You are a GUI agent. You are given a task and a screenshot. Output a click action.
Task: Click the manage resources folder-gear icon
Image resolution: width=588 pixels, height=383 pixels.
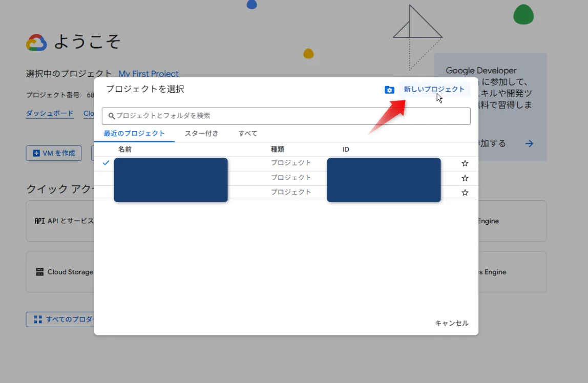[389, 90]
